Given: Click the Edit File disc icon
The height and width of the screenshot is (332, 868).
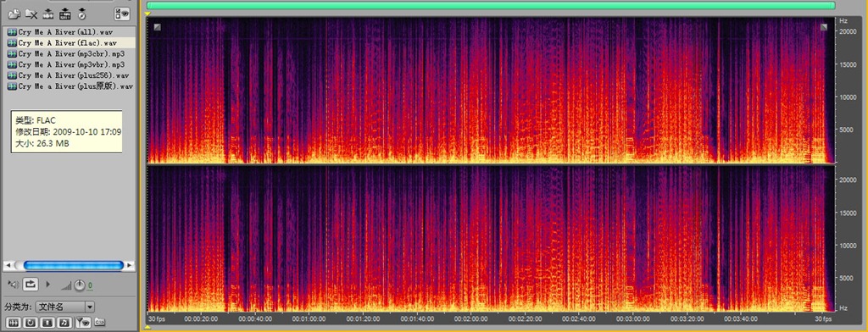Looking at the screenshot, I should (x=82, y=14).
